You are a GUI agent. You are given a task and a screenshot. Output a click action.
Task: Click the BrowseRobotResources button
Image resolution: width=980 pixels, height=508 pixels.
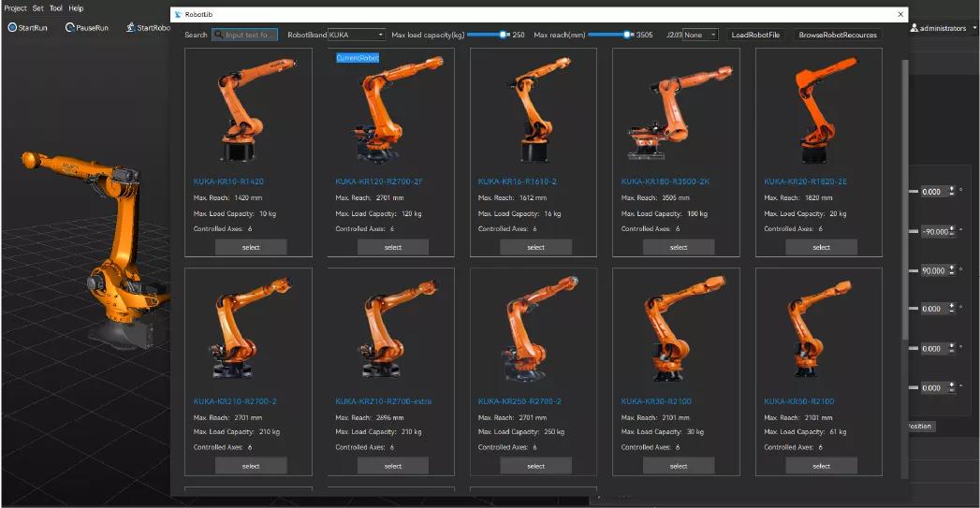point(838,35)
